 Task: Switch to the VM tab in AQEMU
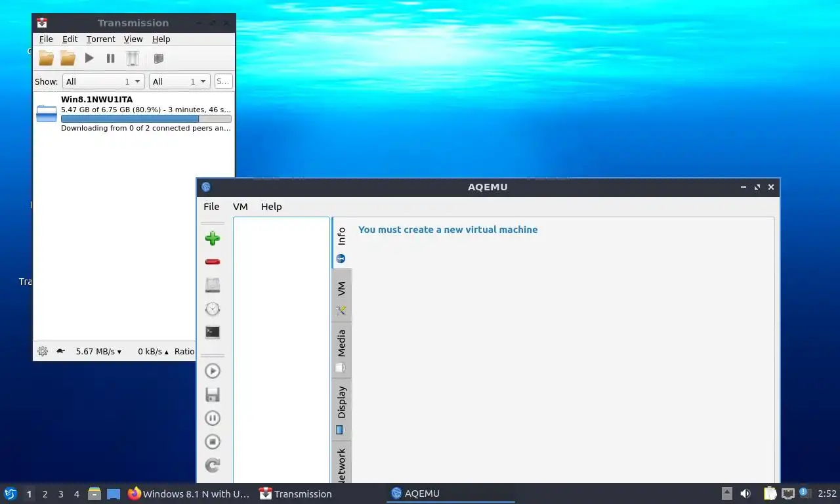click(341, 295)
